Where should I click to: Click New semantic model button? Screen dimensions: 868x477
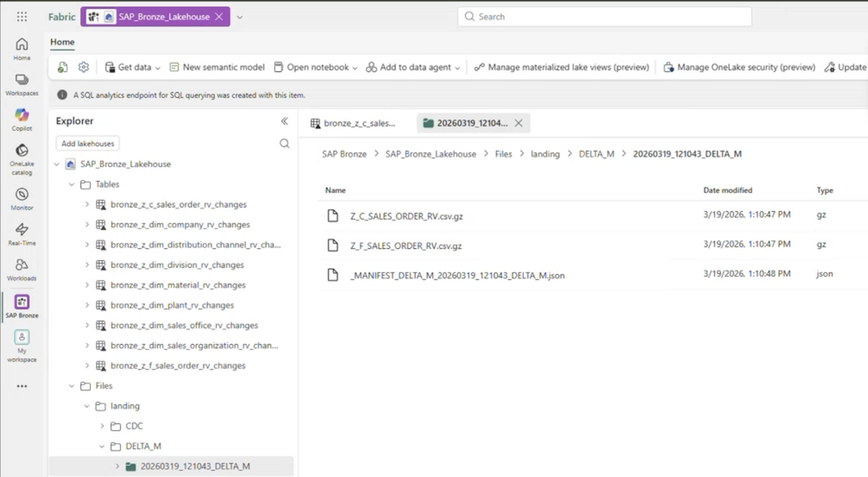click(217, 67)
